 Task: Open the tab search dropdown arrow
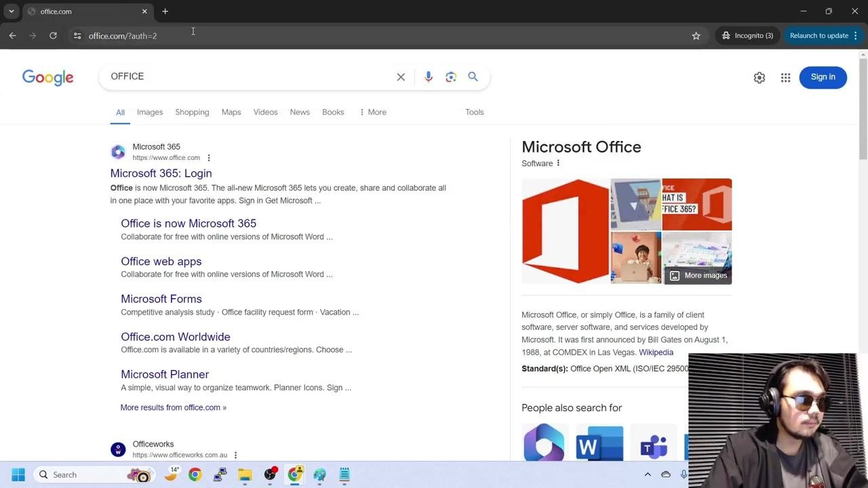tap(12, 12)
